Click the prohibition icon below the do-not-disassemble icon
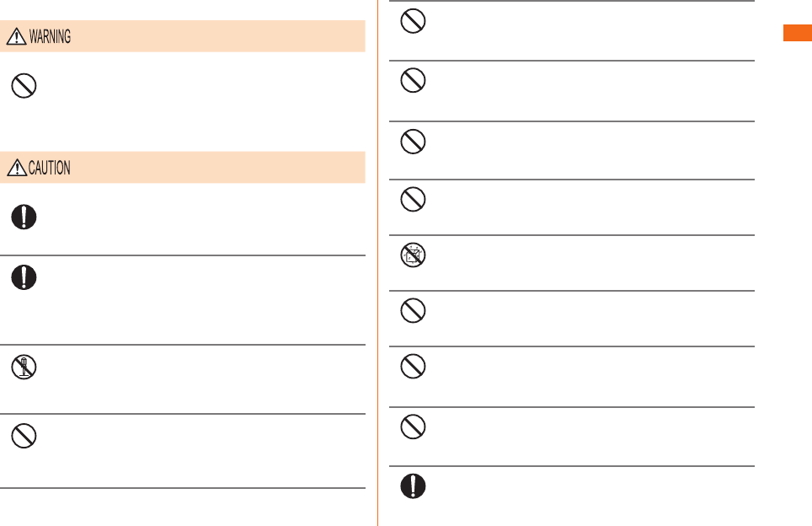Image resolution: width=812 pixels, height=526 pixels. click(24, 436)
